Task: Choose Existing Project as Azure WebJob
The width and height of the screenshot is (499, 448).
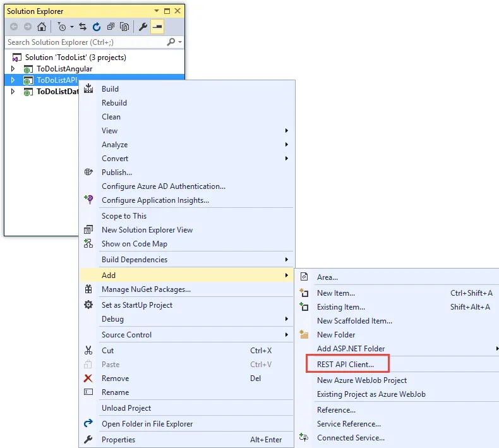Action: [371, 394]
